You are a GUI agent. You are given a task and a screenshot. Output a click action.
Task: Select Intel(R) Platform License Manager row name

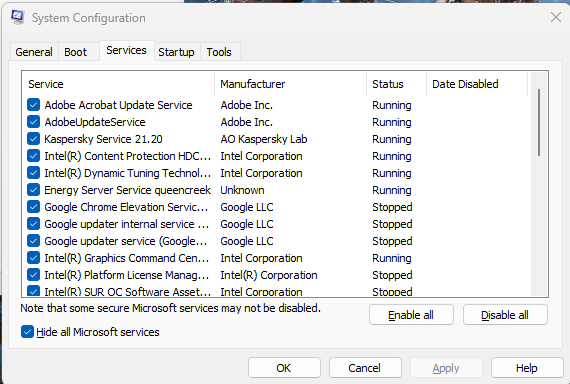coord(127,275)
